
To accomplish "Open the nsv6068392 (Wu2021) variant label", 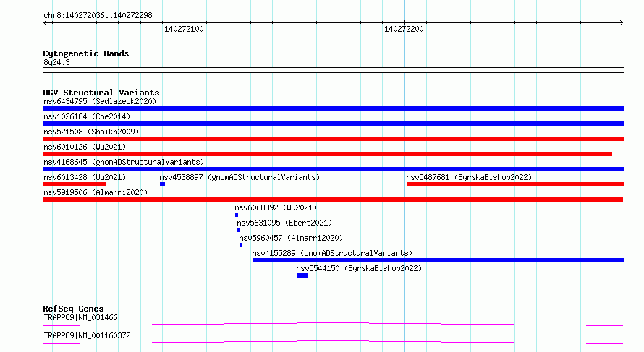I will (276, 207).
